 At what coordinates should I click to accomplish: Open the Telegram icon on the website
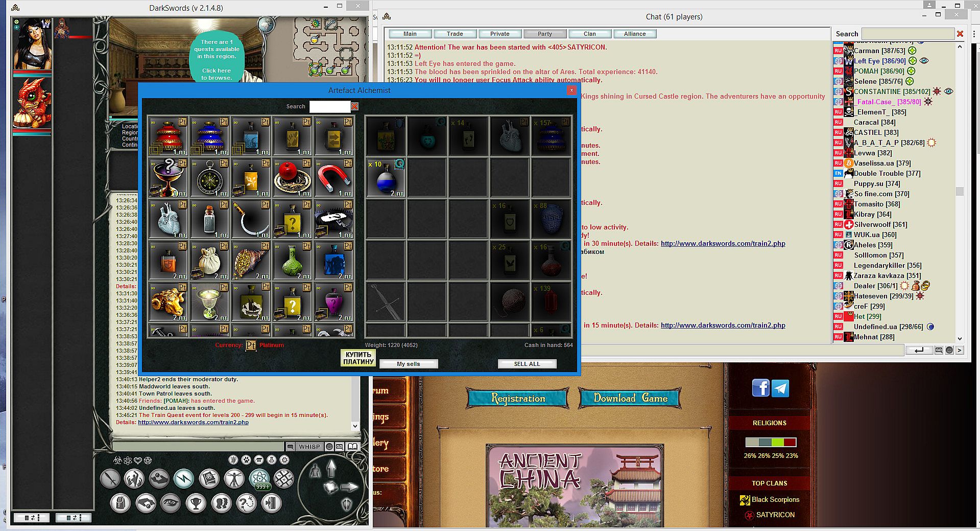(780, 388)
